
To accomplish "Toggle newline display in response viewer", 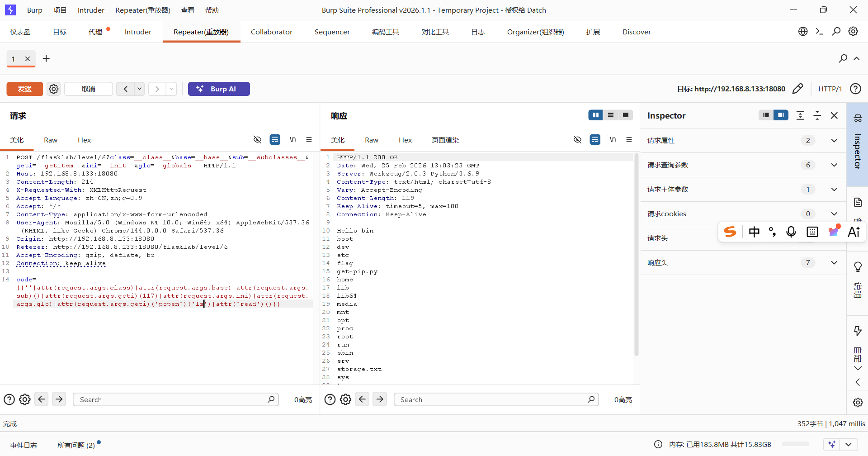I will coord(613,140).
